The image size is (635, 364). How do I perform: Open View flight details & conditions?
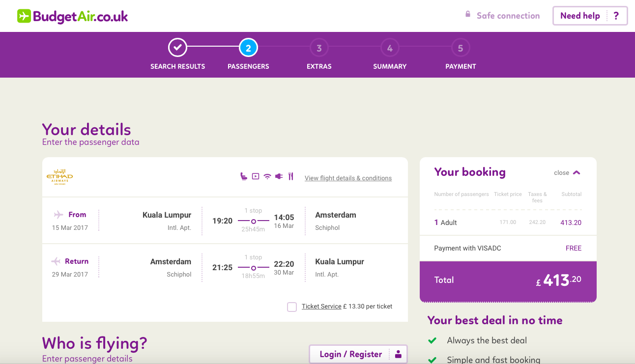[x=348, y=178]
